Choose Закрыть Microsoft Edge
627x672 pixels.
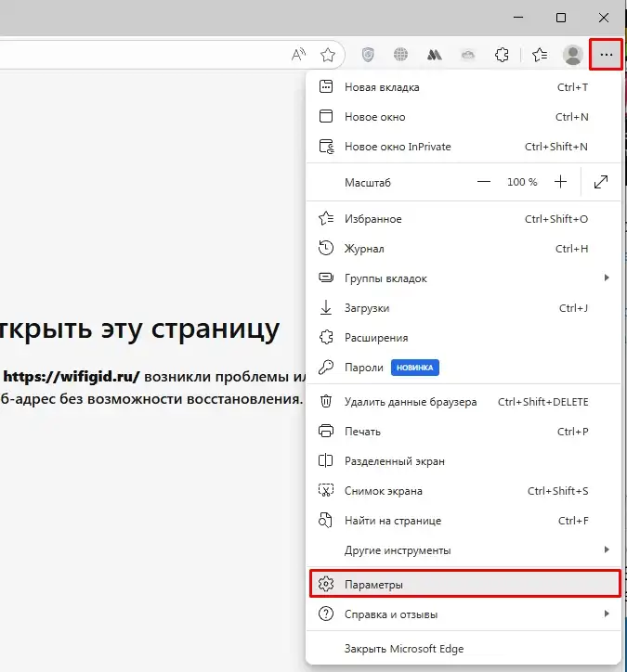point(464,649)
